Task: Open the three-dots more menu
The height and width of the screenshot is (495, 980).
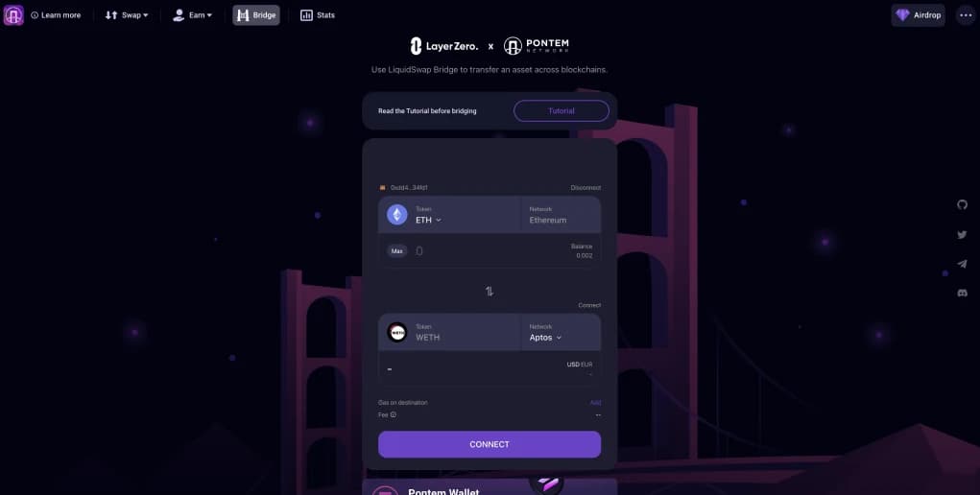Action: 966,15
